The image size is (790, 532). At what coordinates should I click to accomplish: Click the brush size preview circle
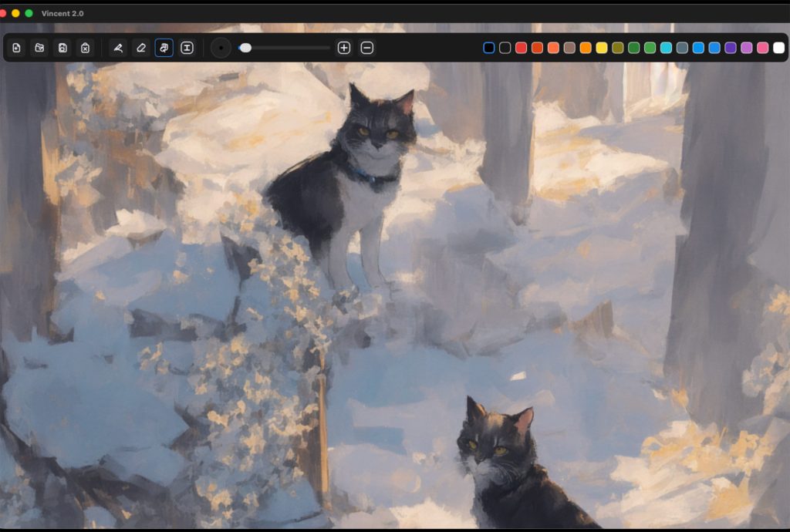point(220,47)
